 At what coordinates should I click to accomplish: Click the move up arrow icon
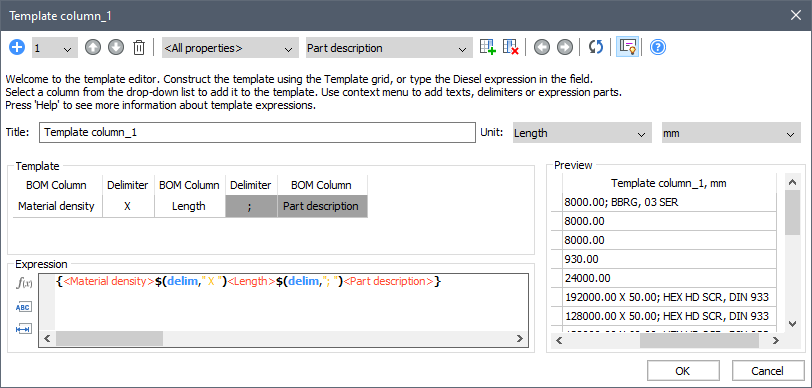point(93,48)
